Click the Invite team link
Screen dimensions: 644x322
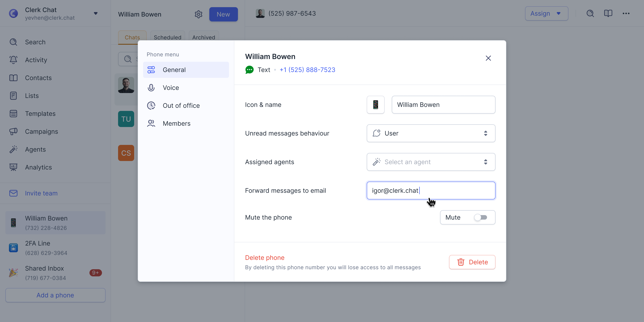tap(41, 193)
